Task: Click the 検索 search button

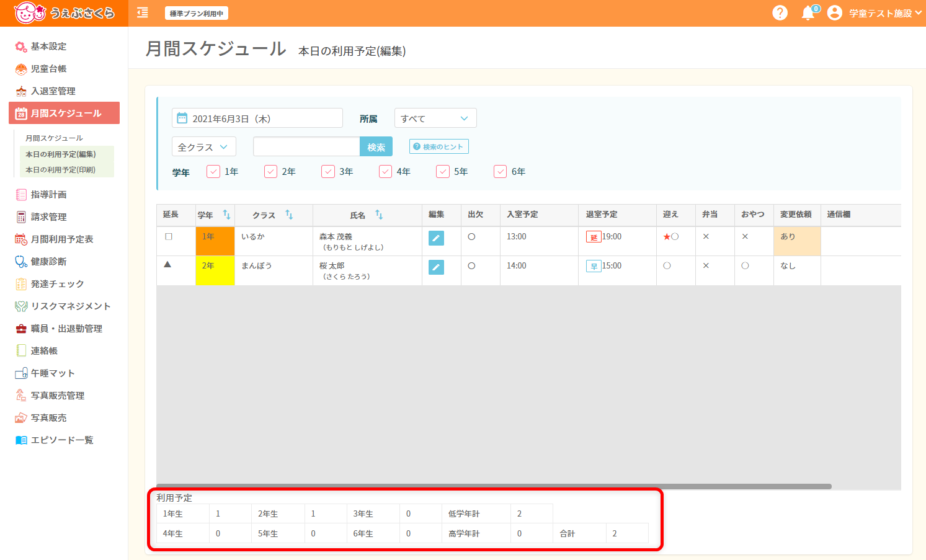Action: point(376,147)
